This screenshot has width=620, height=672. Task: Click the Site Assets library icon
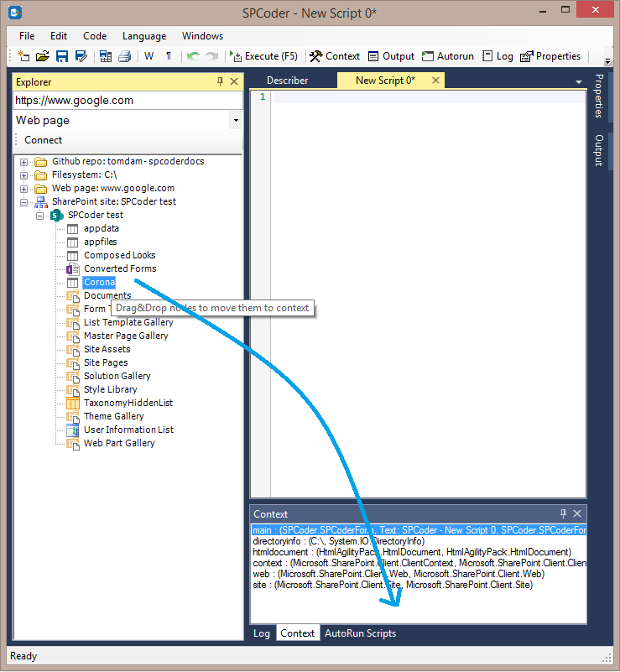(72, 349)
